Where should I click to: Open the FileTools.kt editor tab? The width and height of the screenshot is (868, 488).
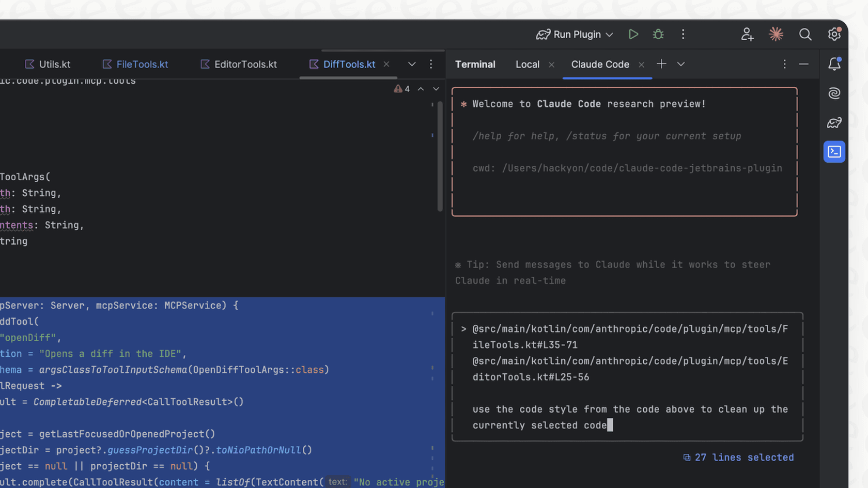pyautogui.click(x=141, y=64)
